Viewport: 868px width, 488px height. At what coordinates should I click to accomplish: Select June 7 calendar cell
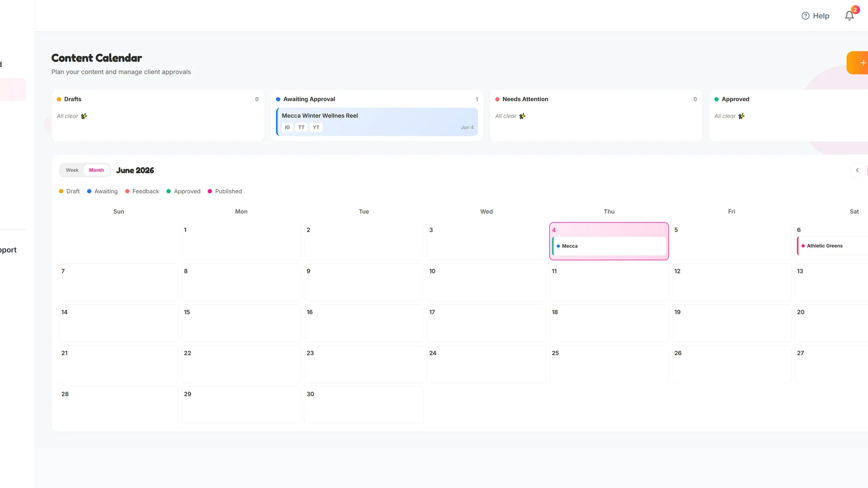[x=118, y=282]
